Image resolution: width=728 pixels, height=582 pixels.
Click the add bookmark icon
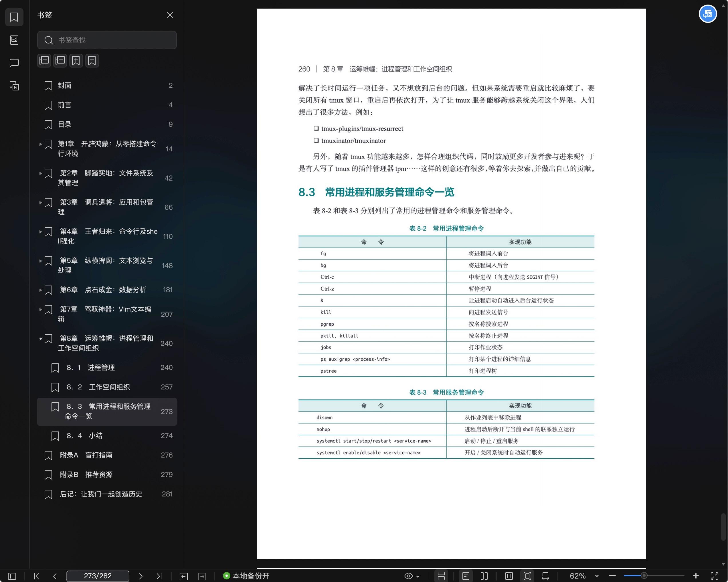76,61
